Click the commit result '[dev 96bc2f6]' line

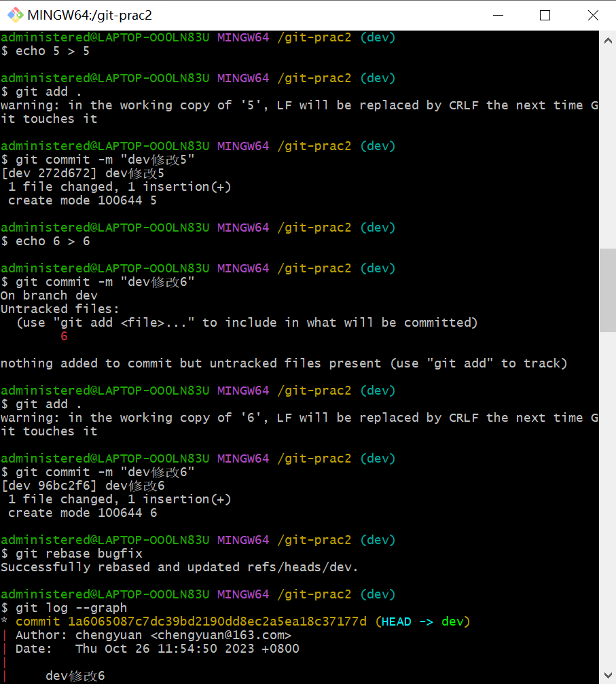coord(83,486)
